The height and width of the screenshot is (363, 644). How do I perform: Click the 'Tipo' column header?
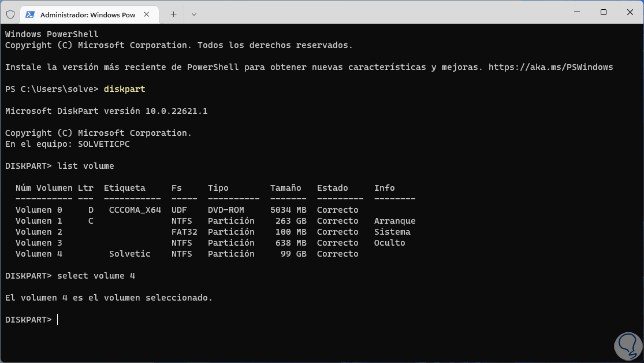click(x=218, y=188)
